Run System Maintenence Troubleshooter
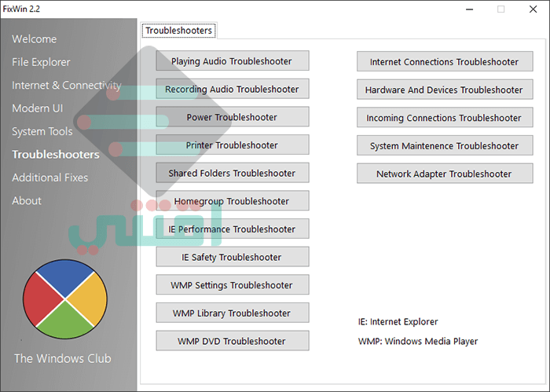Image resolution: width=550 pixels, height=392 pixels. click(445, 145)
